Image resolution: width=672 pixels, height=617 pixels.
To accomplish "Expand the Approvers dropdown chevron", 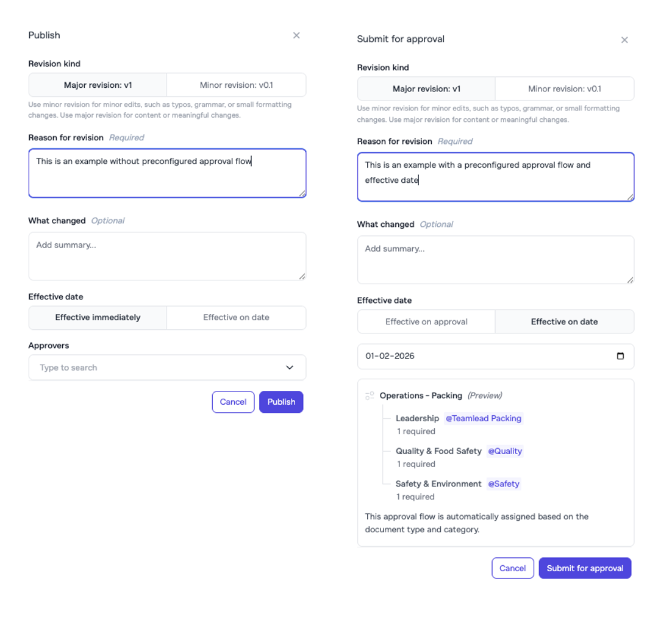I will pyautogui.click(x=290, y=368).
